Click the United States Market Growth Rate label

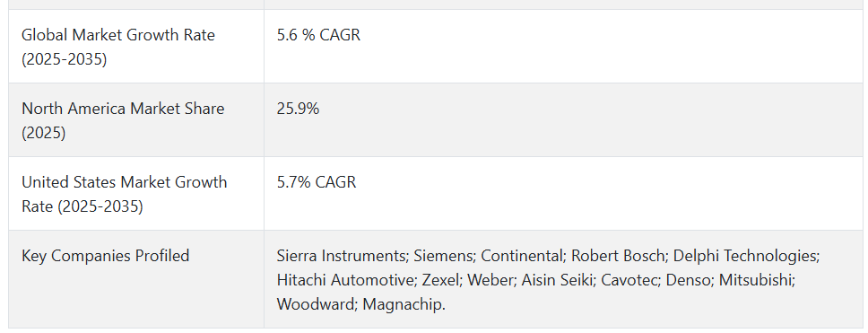[x=124, y=194]
